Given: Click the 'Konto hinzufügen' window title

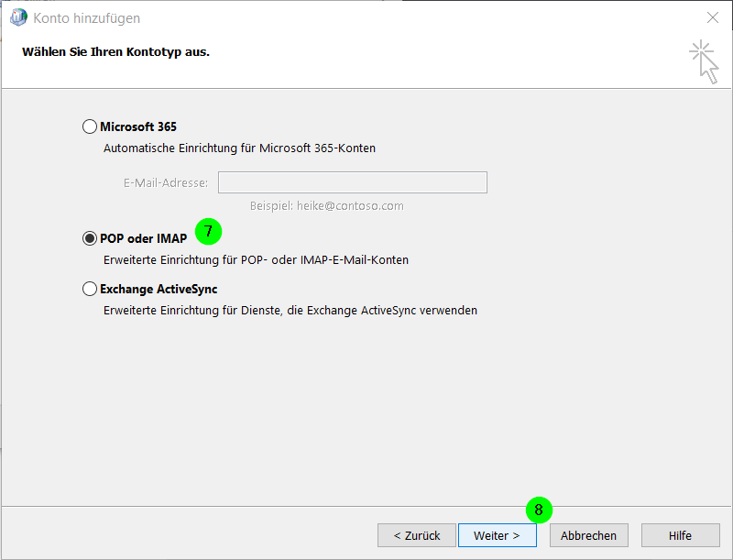Looking at the screenshot, I should click(x=86, y=18).
